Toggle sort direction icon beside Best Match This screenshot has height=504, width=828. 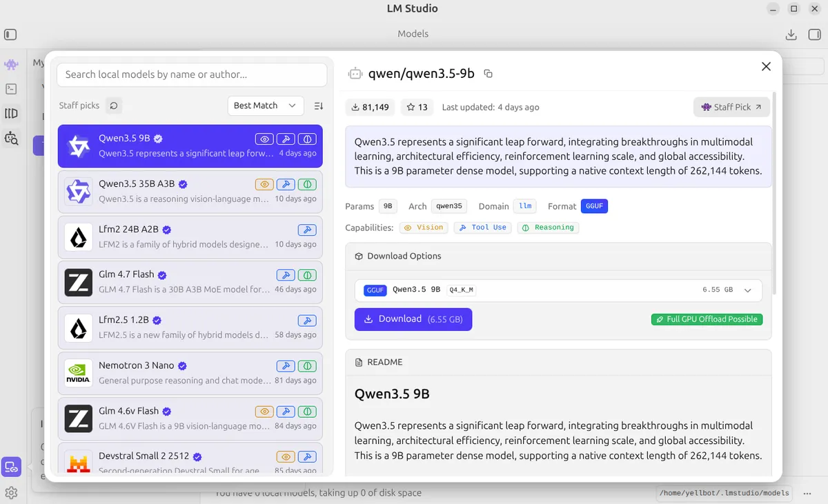[x=318, y=105]
